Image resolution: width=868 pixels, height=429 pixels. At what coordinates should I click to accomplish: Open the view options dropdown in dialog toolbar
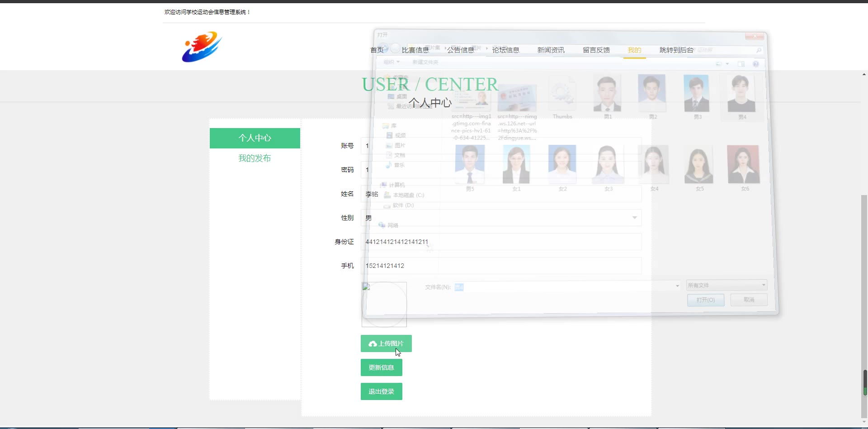727,64
